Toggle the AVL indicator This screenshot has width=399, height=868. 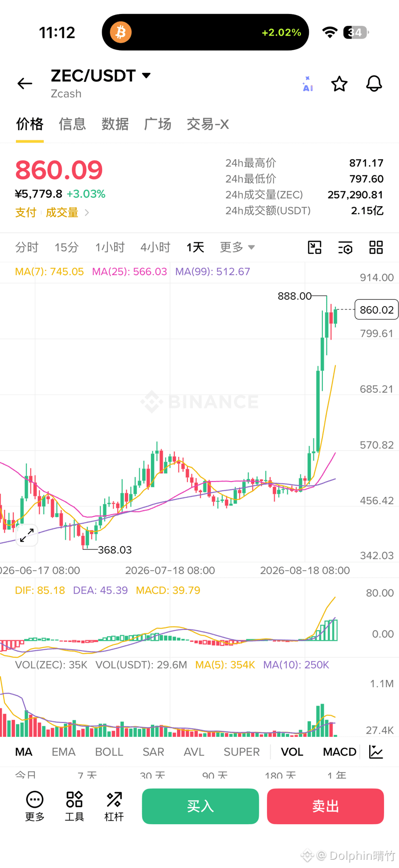pos(194,752)
